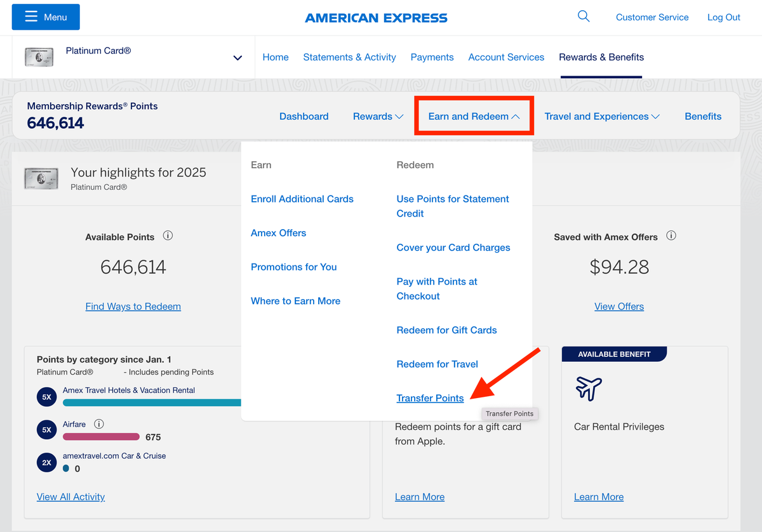This screenshot has height=532, width=762.
Task: Click the Car Rental airplane icon
Action: click(589, 388)
